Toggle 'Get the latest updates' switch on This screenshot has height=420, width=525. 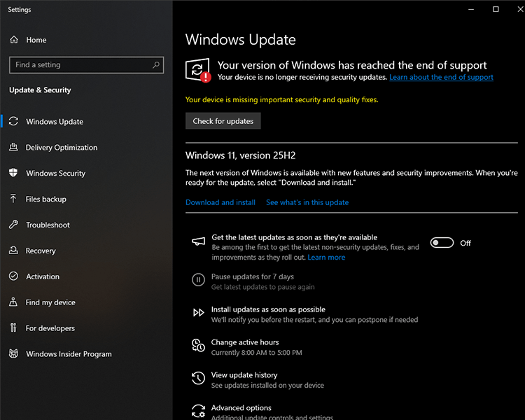[442, 243]
